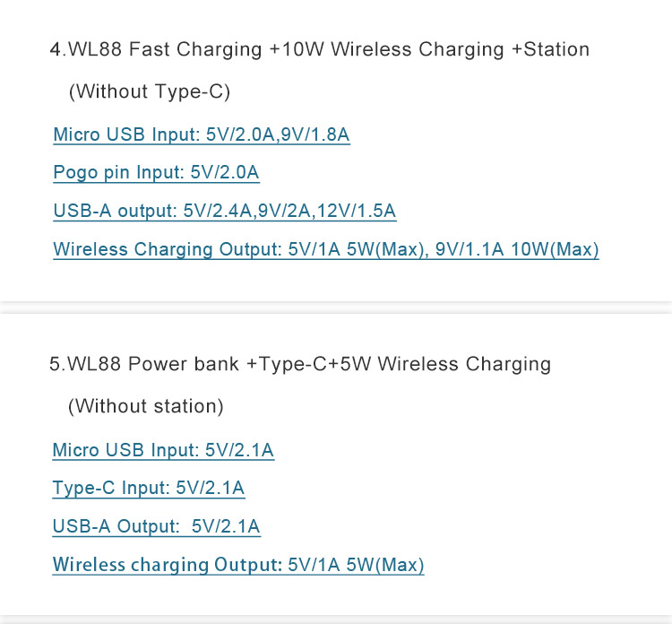The height and width of the screenshot is (624, 672).
Task: Click the word Station in the section 4 title
Action: (x=556, y=49)
